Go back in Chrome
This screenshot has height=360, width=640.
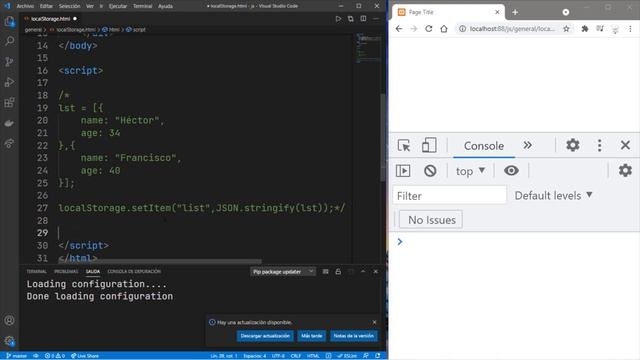(399, 29)
